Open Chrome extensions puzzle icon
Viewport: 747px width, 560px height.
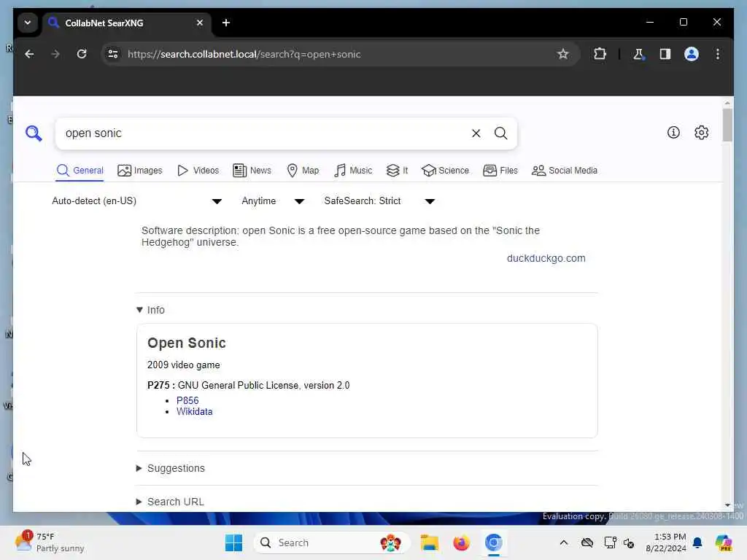pos(600,54)
